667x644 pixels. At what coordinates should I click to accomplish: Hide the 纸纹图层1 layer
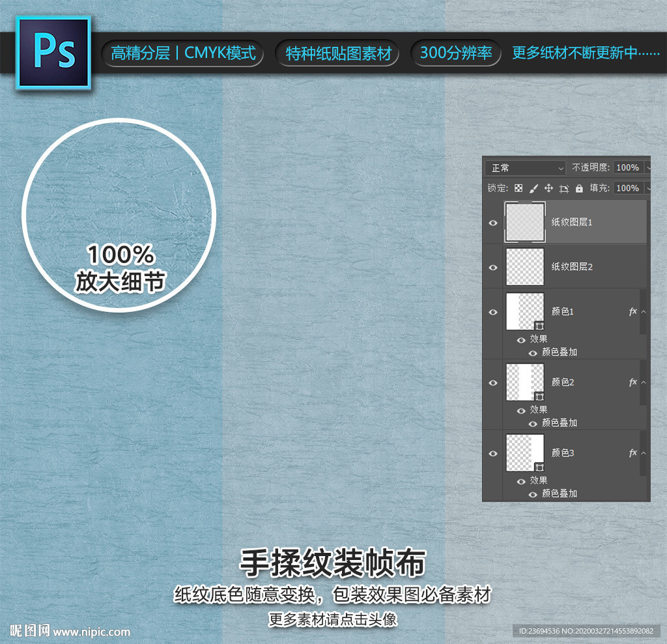click(x=493, y=223)
